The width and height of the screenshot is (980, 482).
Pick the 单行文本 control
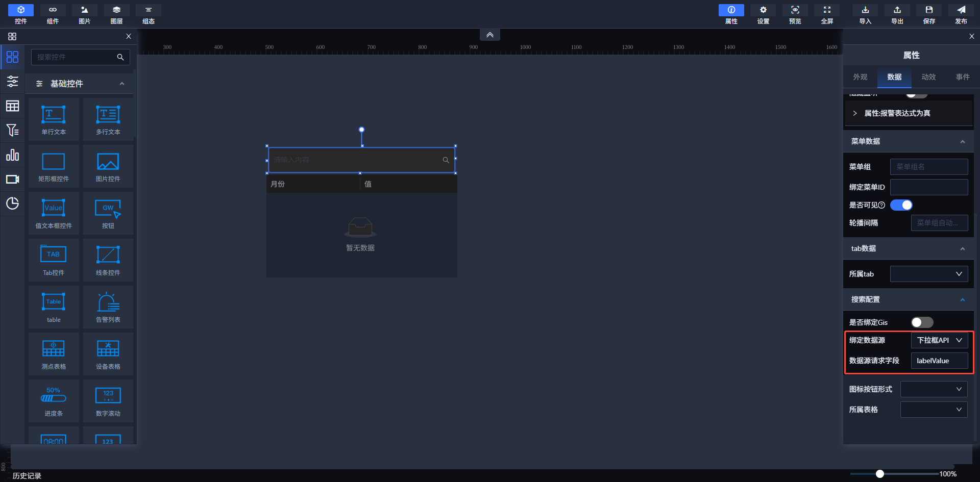click(54, 119)
